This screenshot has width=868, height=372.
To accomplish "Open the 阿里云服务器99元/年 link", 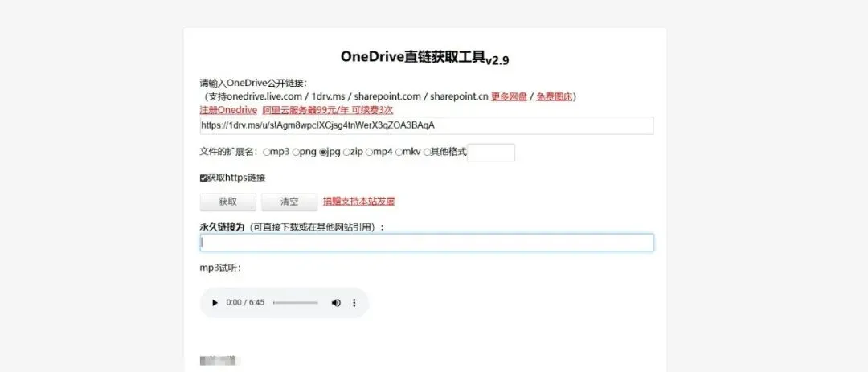I will click(x=327, y=109).
